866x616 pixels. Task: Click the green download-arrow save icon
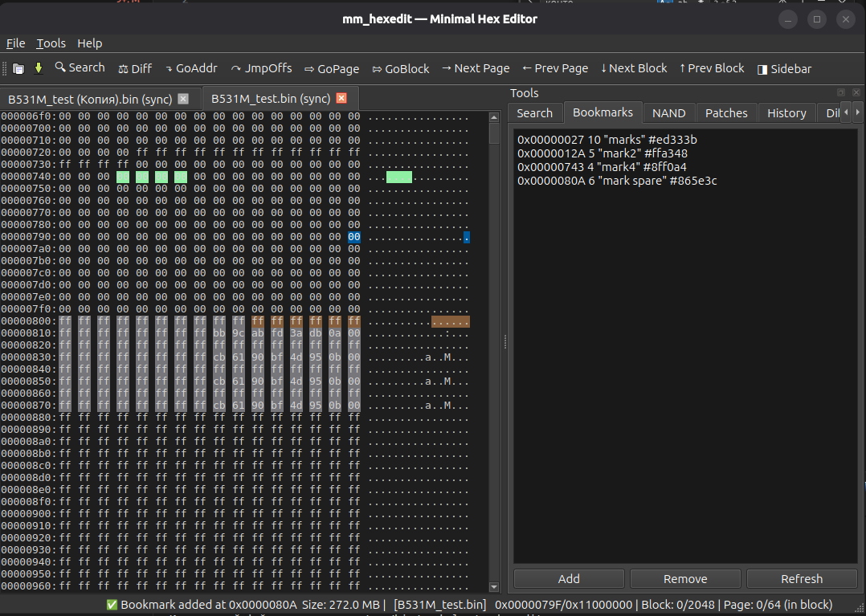(x=38, y=68)
